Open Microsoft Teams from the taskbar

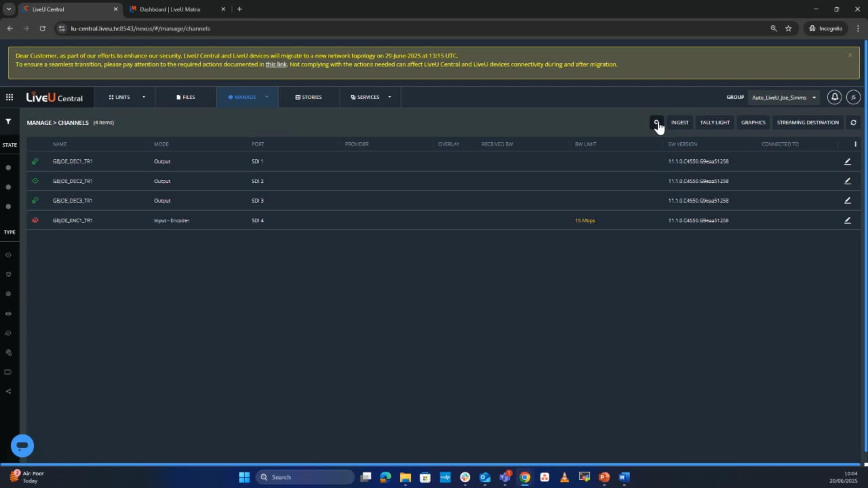click(505, 477)
